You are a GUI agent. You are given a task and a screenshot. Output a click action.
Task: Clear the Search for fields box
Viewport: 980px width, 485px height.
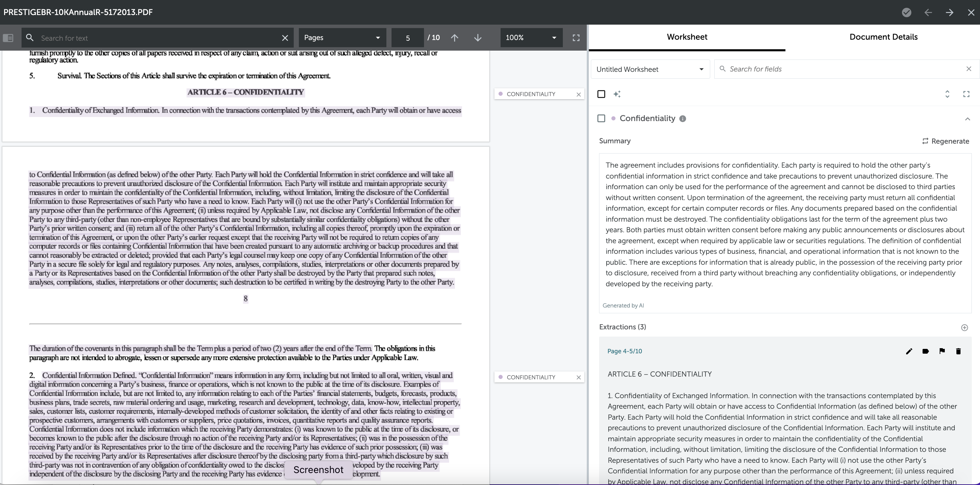tap(969, 69)
